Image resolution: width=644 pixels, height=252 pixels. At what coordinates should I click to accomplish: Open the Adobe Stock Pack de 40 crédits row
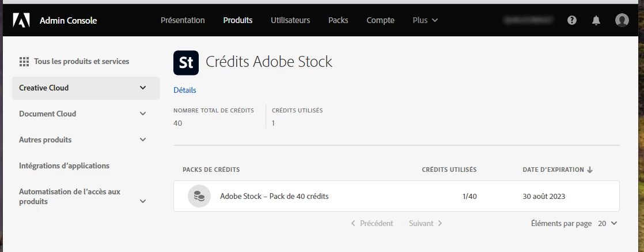pyautogui.click(x=274, y=196)
